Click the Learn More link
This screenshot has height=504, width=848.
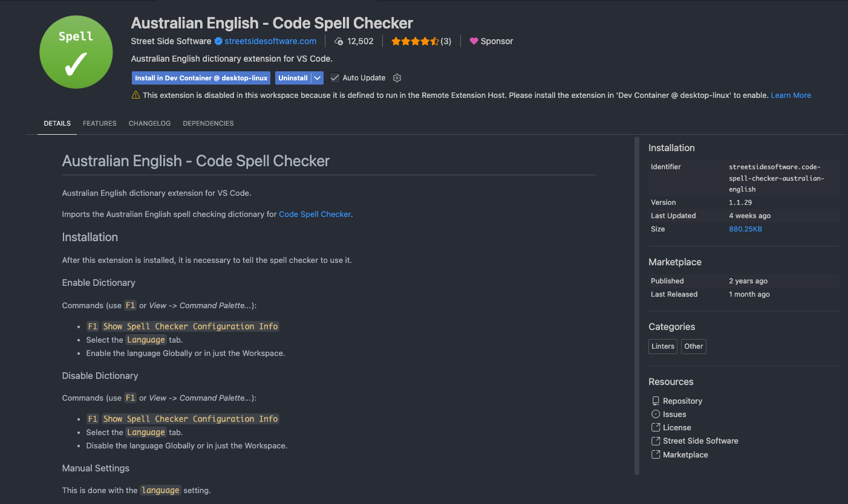click(791, 95)
